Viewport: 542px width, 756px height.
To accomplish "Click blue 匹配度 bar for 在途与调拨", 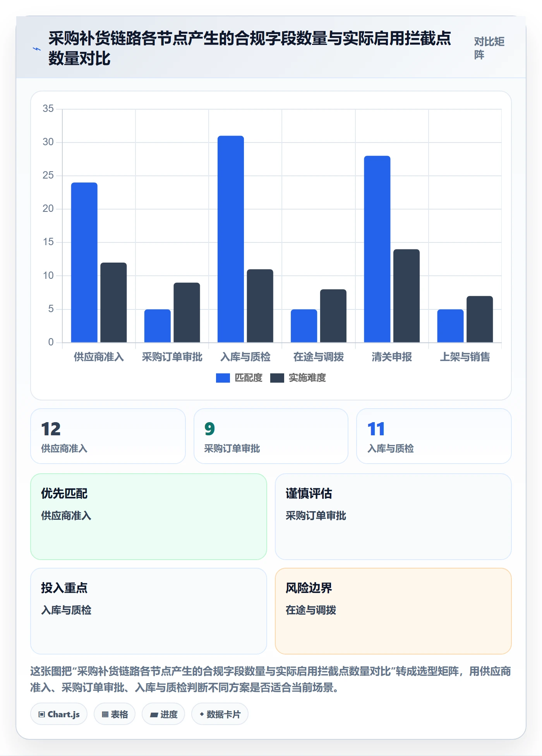I will pyautogui.click(x=304, y=326).
